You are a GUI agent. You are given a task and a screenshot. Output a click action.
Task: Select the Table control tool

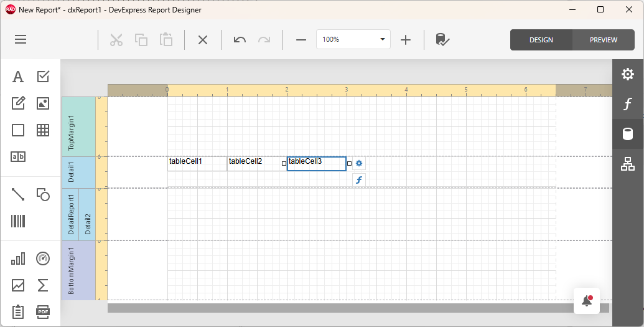click(x=43, y=130)
